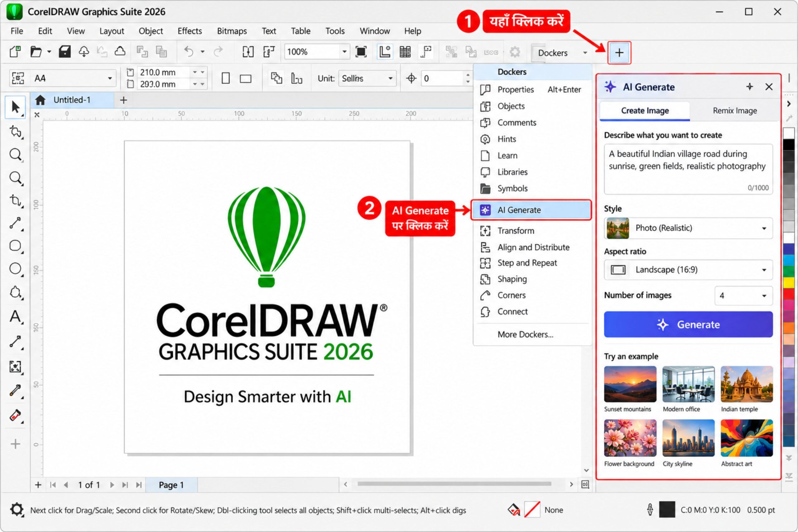Expand the Dockers dropdown arrow
The image size is (798, 532).
[x=585, y=53]
